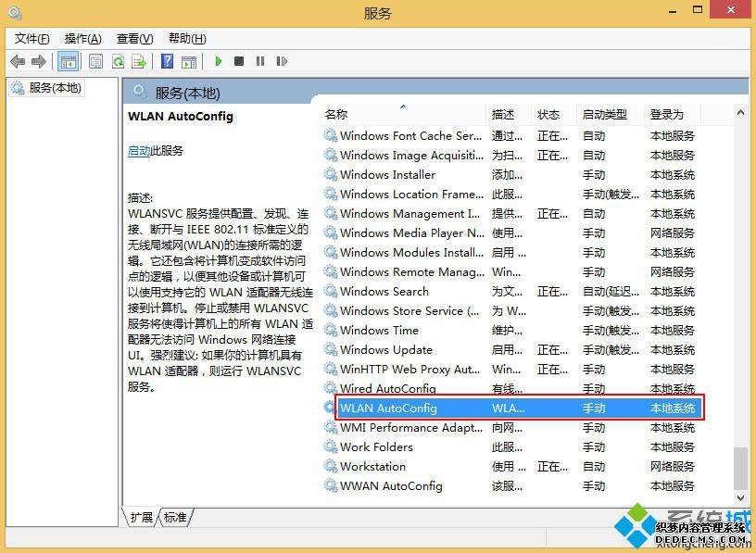This screenshot has height=553, width=756.
Task: Select the Windows Remote Management row
Action: pos(512,272)
